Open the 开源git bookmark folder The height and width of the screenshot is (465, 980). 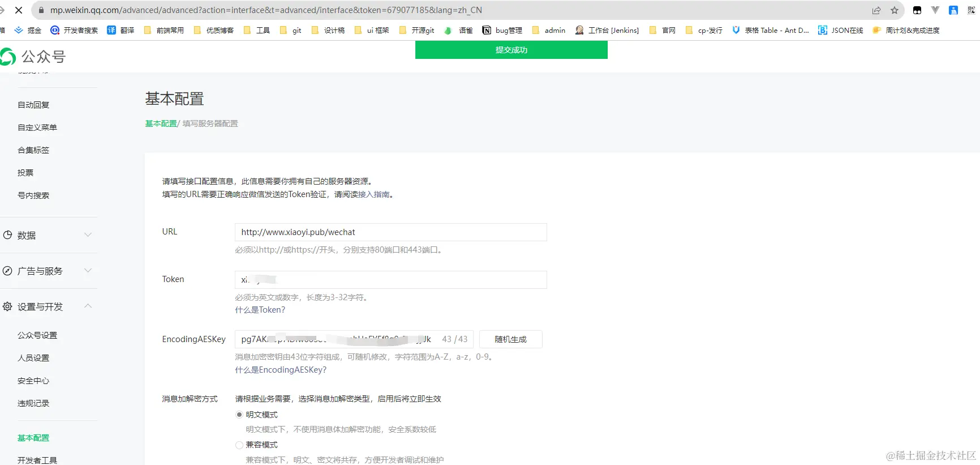pyautogui.click(x=417, y=31)
